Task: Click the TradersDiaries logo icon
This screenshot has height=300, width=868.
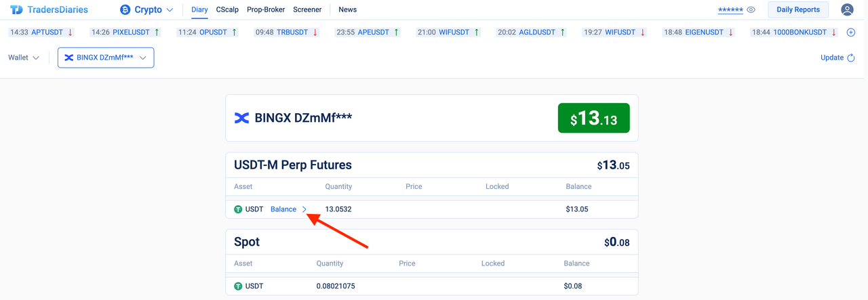Action: (16, 9)
